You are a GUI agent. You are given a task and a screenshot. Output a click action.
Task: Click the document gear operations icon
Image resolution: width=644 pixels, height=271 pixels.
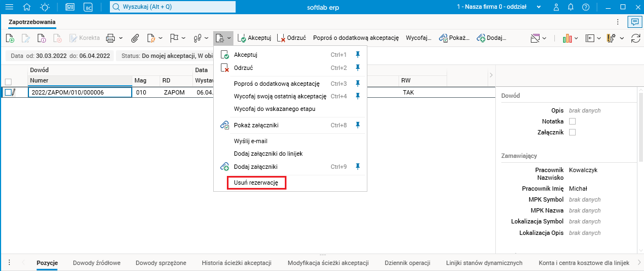click(220, 38)
